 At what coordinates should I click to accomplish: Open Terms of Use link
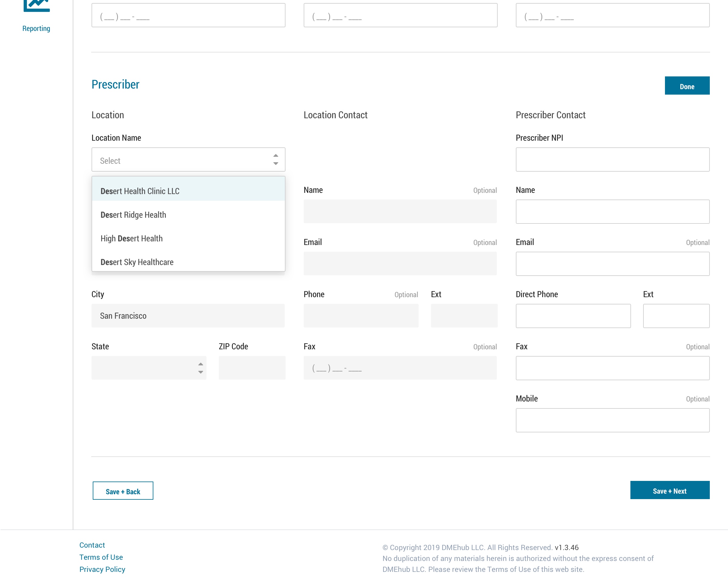tap(101, 557)
